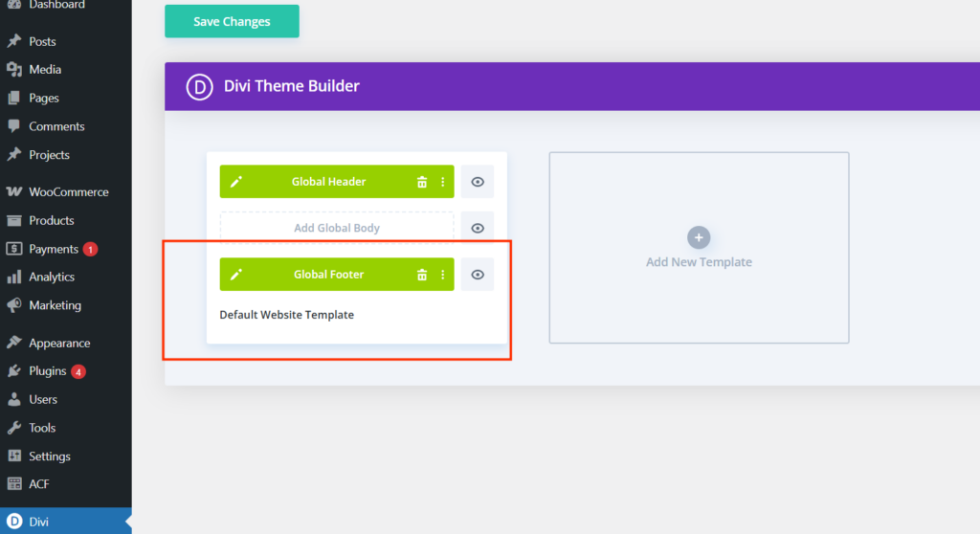The width and height of the screenshot is (980, 534).
Task: Click the ACF grid icon
Action: point(13,484)
